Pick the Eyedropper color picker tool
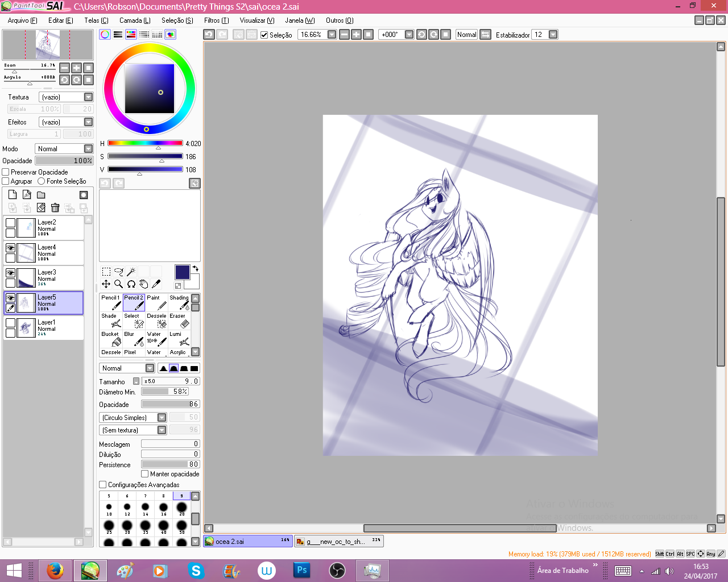The height and width of the screenshot is (582, 728). tap(156, 284)
